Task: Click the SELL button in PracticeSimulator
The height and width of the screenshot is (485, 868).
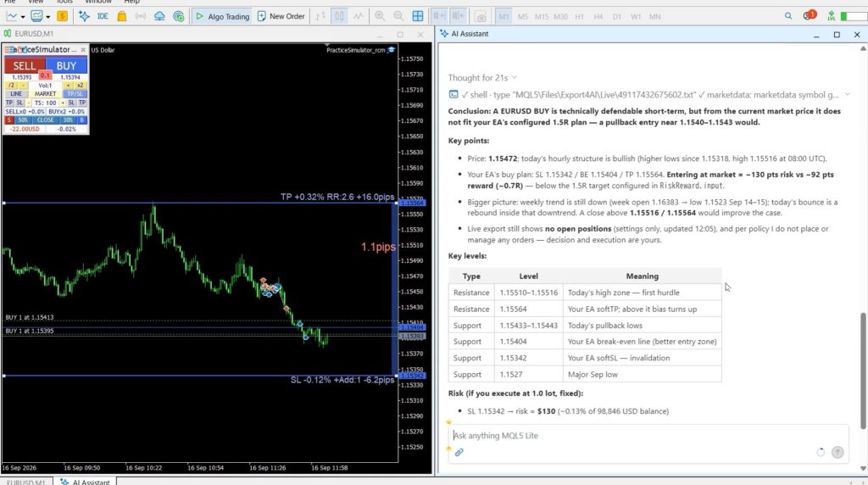Action: 25,65
